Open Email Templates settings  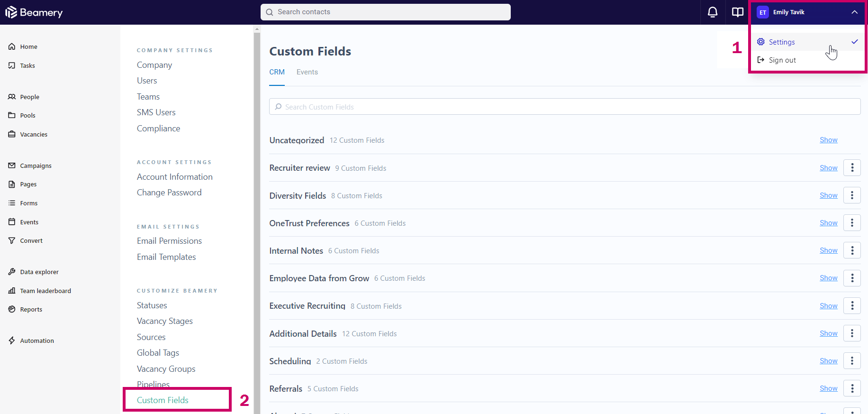click(x=166, y=257)
